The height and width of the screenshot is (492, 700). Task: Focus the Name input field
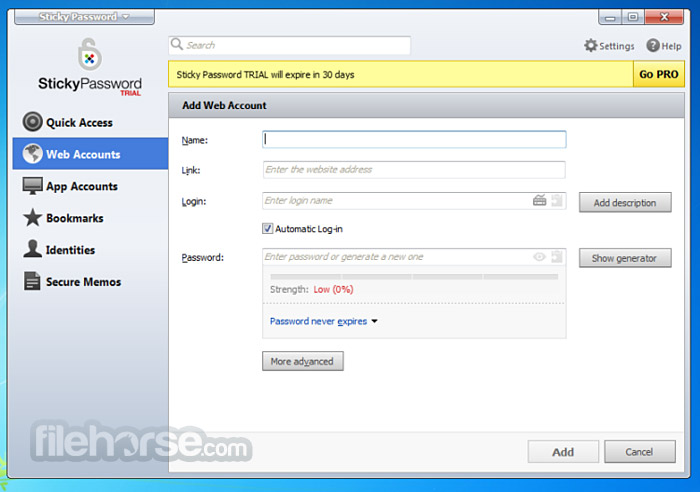coord(414,139)
